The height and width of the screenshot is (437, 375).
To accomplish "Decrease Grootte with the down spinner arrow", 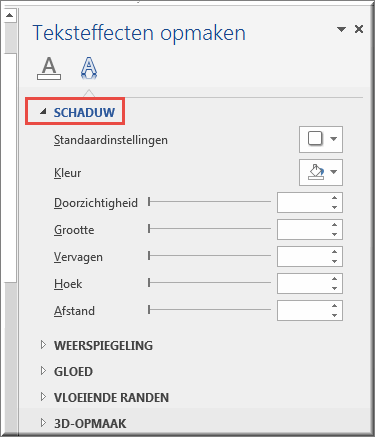I will (335, 234).
